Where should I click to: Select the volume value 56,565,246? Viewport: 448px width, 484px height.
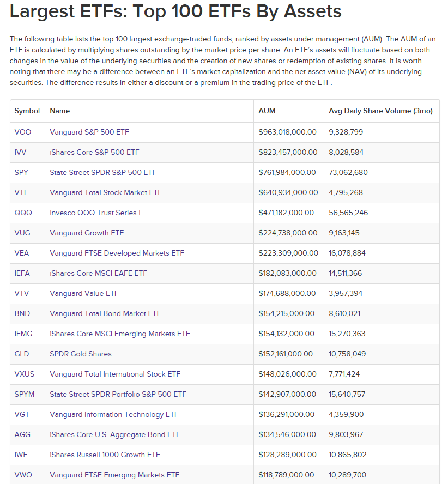tap(348, 213)
